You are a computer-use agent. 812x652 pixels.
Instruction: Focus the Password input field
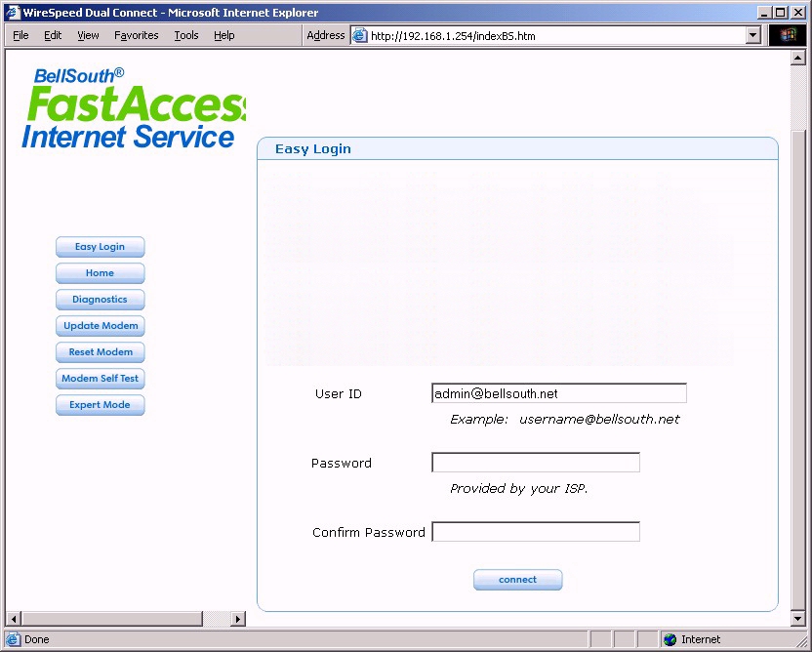tap(536, 463)
